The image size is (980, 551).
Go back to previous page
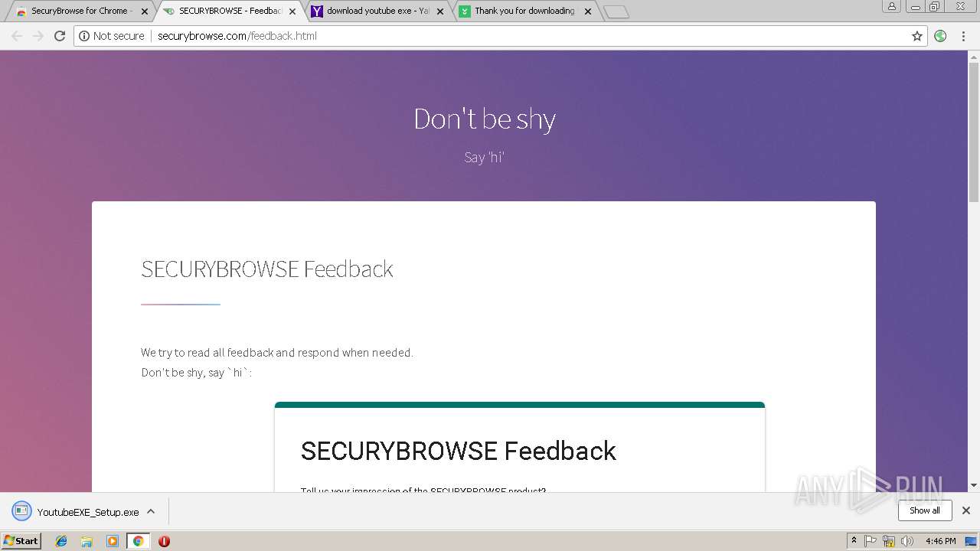click(17, 36)
